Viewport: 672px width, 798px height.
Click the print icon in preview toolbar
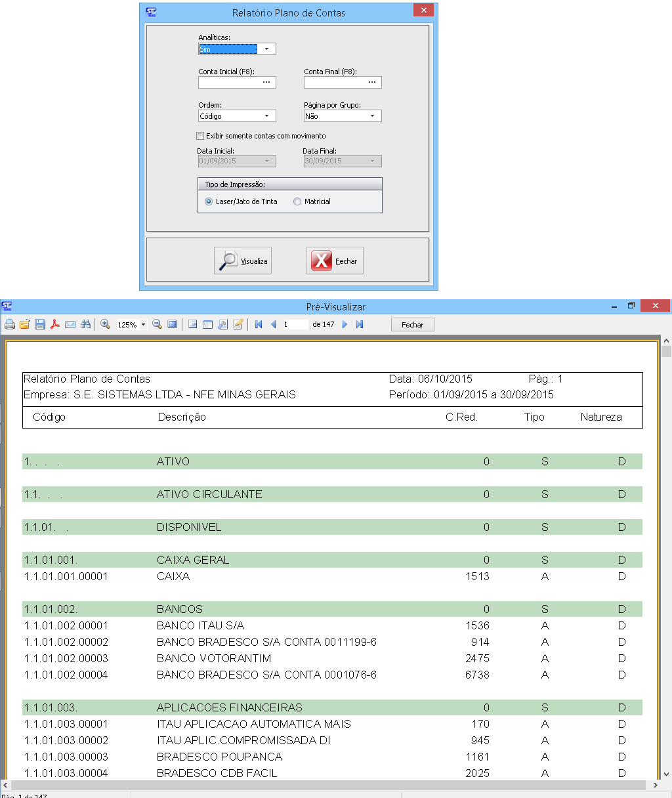click(10, 324)
